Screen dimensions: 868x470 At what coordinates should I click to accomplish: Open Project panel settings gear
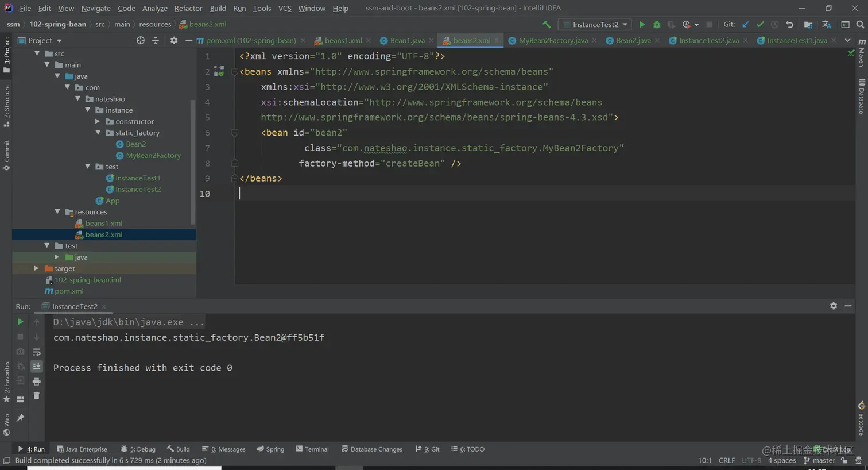[x=174, y=40]
